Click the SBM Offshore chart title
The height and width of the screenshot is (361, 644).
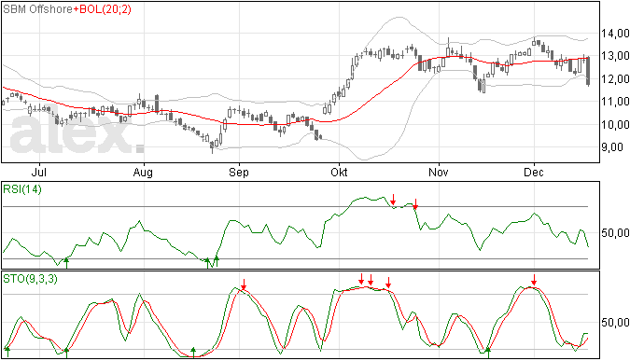coord(37,9)
